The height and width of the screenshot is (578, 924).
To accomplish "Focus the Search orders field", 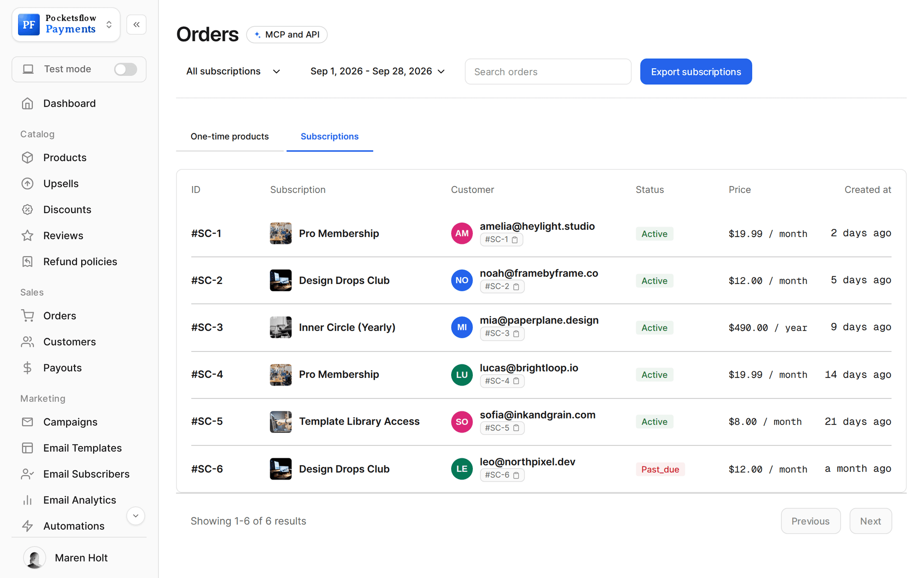I will [x=548, y=71].
